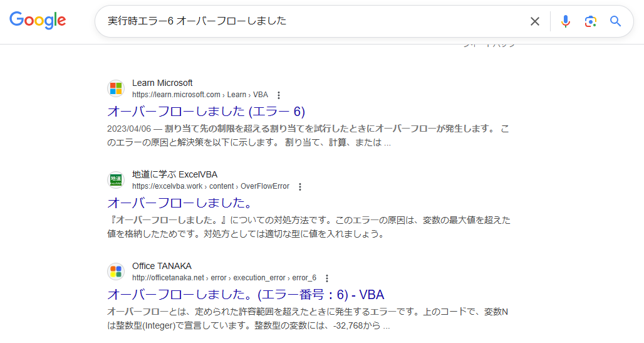
Task: Open more options for Learn Microsoft result
Action: pyautogui.click(x=279, y=95)
